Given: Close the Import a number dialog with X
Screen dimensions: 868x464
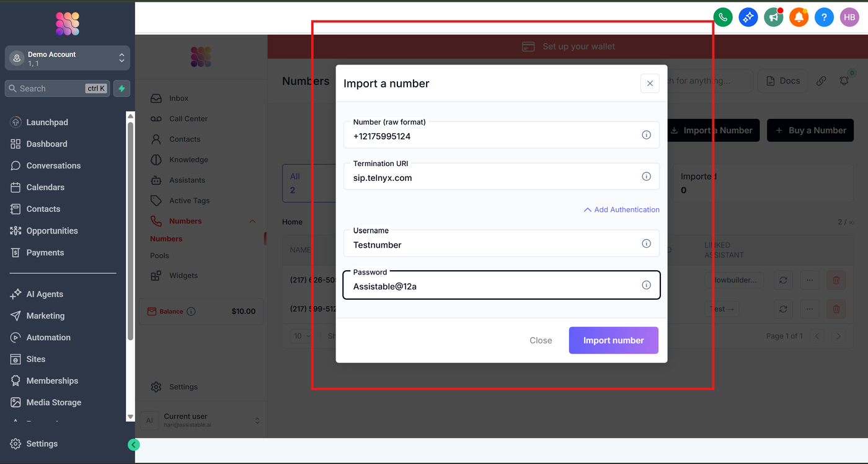Looking at the screenshot, I should (650, 84).
